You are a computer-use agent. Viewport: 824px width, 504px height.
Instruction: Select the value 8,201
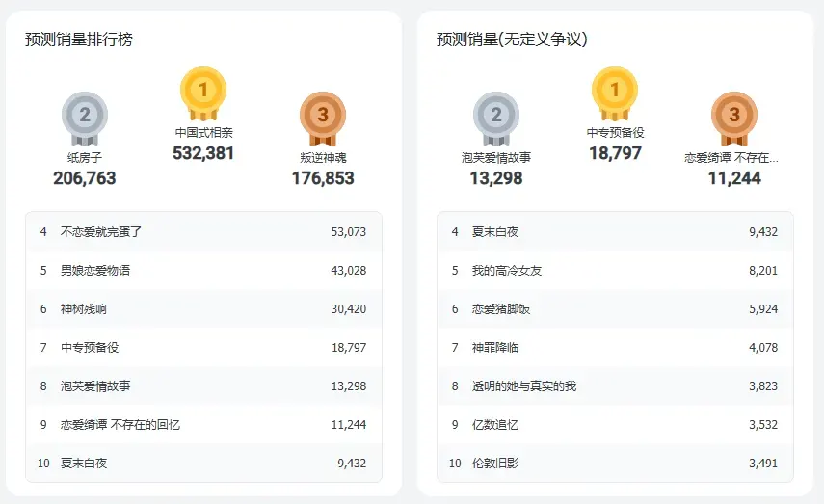tap(763, 270)
